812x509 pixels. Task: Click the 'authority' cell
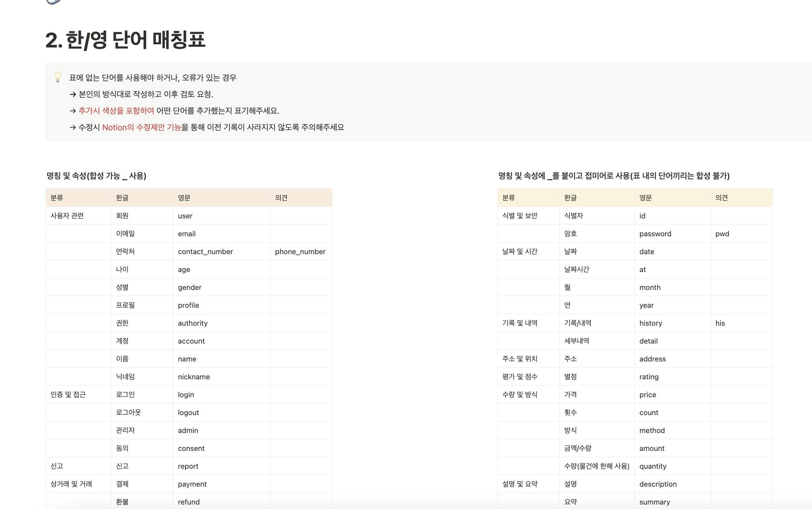pyautogui.click(x=193, y=323)
